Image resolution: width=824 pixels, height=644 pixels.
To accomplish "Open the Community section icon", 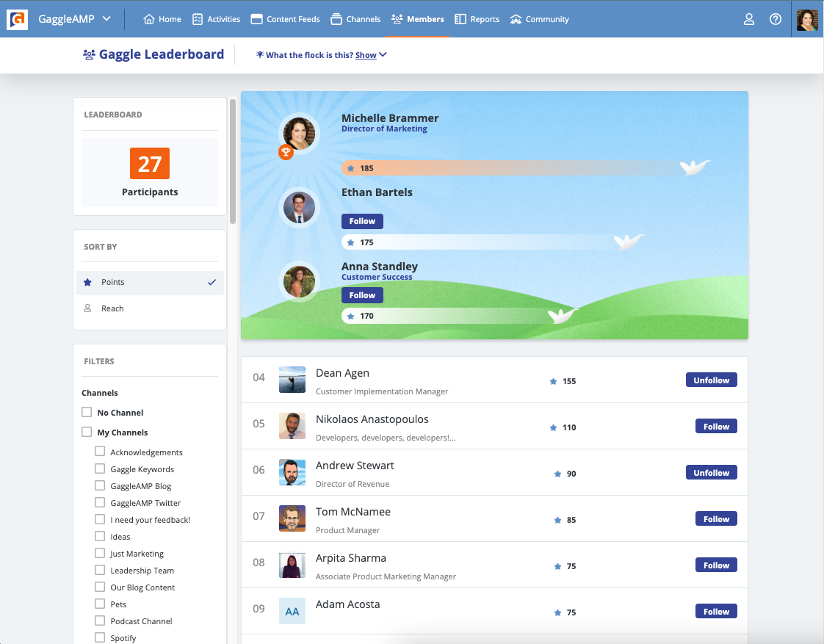I will pos(516,19).
